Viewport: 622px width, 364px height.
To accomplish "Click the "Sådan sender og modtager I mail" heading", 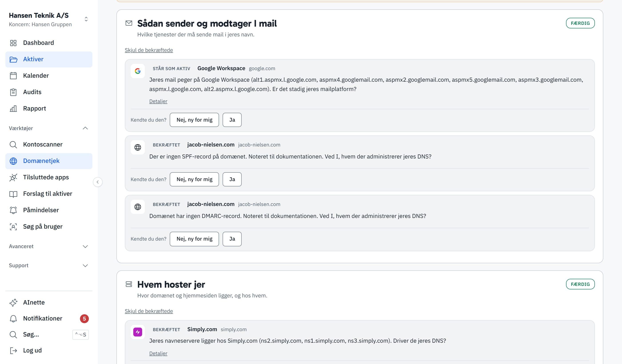I will tap(207, 24).
